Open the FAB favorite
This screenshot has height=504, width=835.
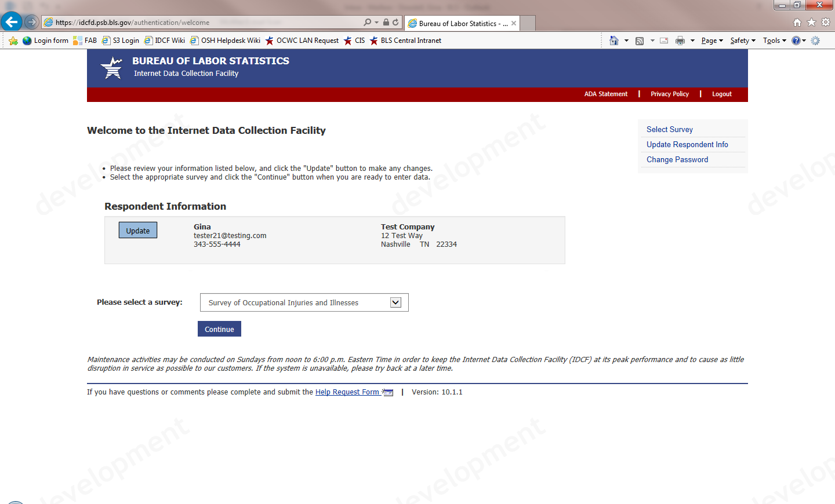point(85,41)
